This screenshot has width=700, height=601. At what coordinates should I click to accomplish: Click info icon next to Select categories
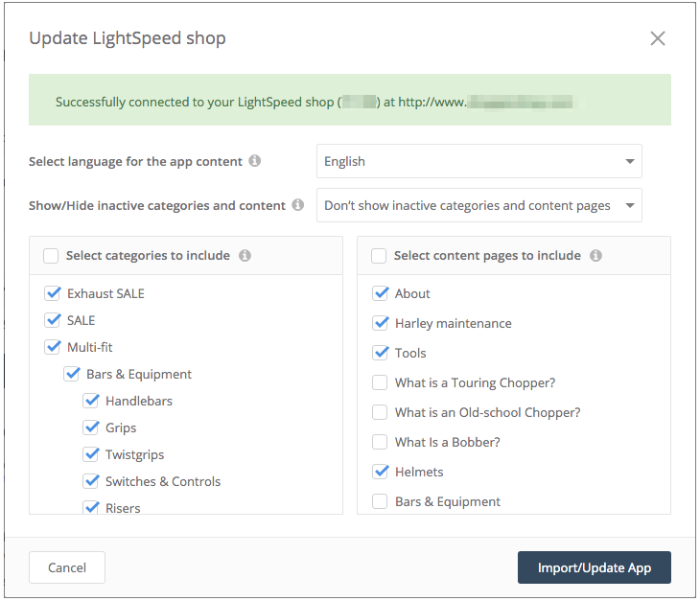tap(245, 256)
